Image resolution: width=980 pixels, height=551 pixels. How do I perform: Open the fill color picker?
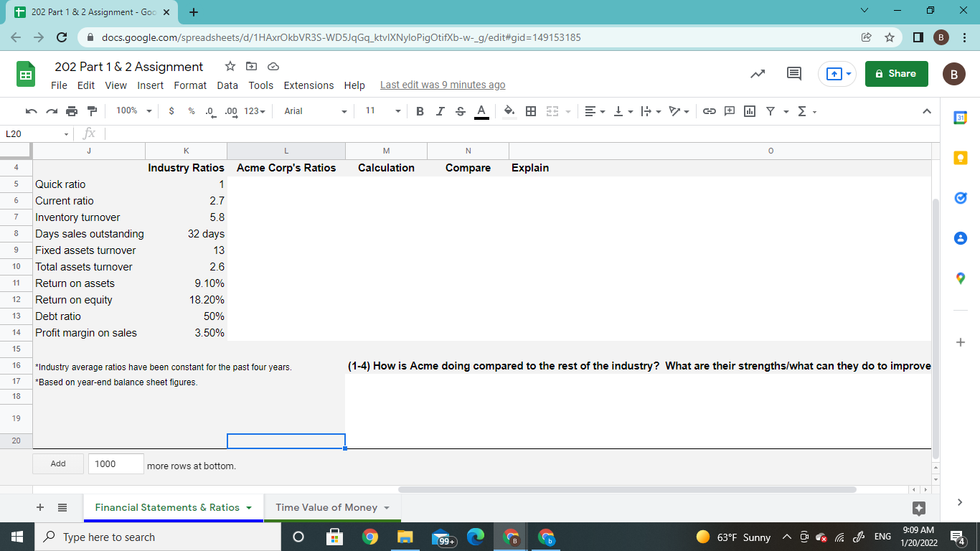(509, 111)
